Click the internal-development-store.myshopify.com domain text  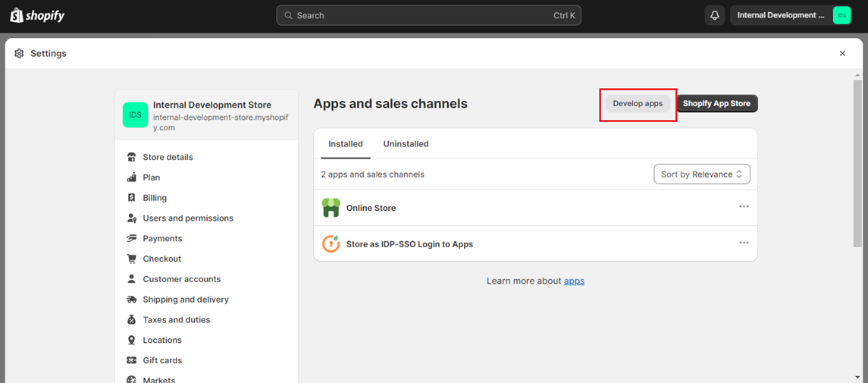pos(222,122)
